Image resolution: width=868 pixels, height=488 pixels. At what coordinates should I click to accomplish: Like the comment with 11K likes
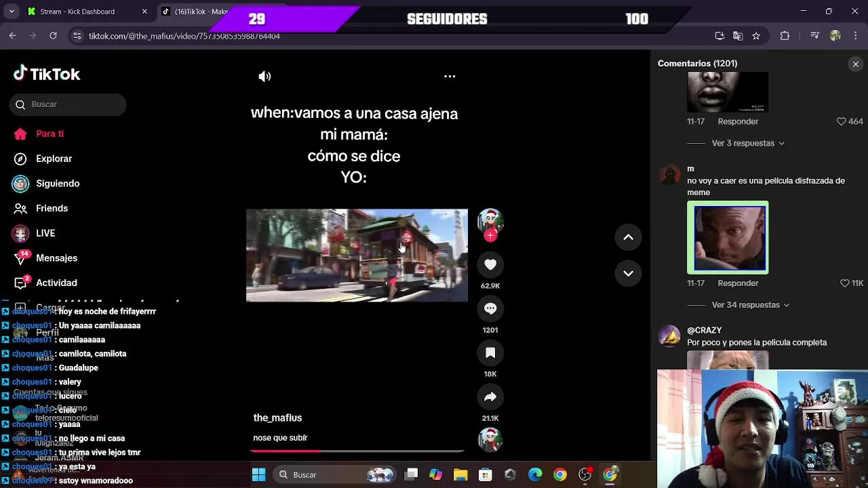[845, 283]
